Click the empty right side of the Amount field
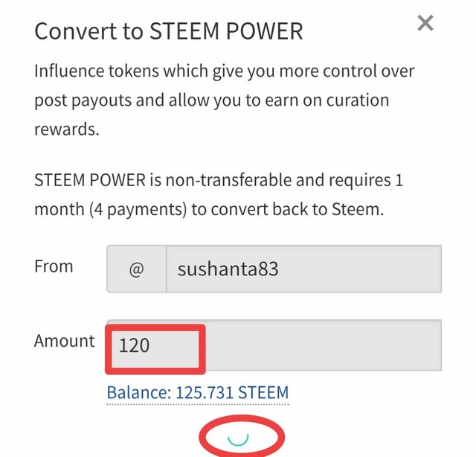476x457 pixels. click(324, 345)
